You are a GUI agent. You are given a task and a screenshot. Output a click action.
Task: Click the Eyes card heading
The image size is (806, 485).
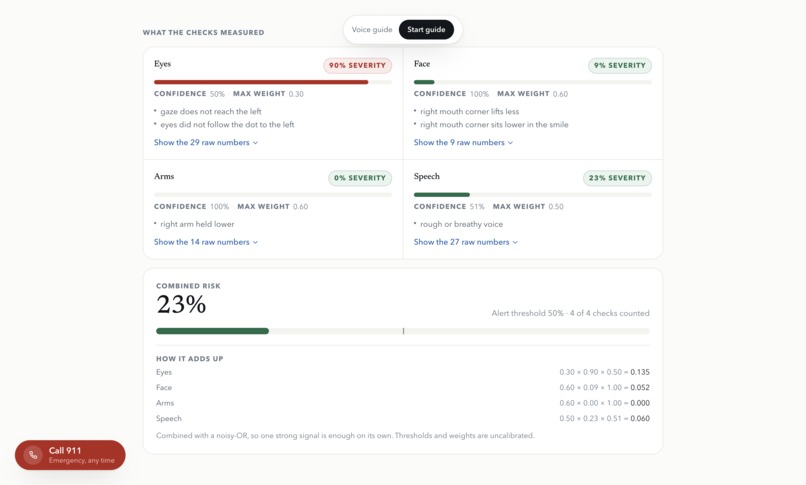point(162,64)
